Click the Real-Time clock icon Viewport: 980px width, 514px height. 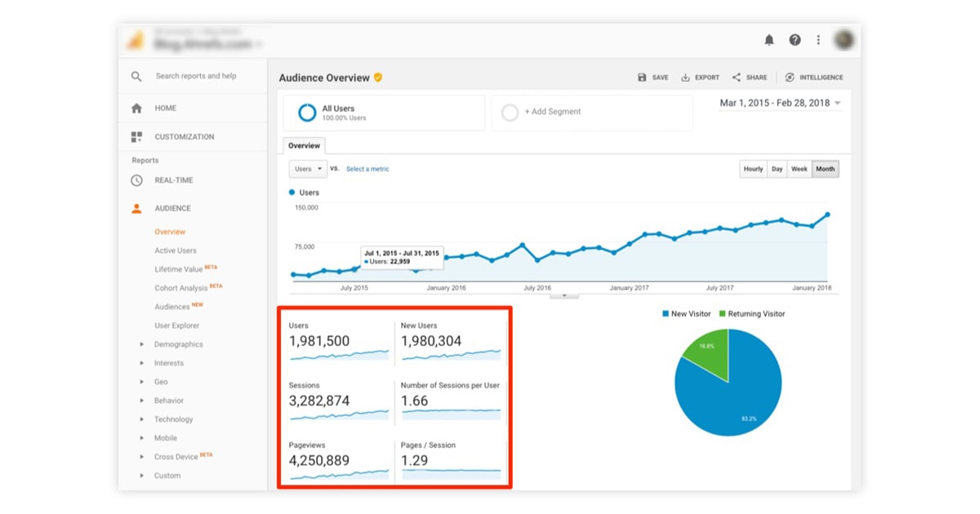136,180
